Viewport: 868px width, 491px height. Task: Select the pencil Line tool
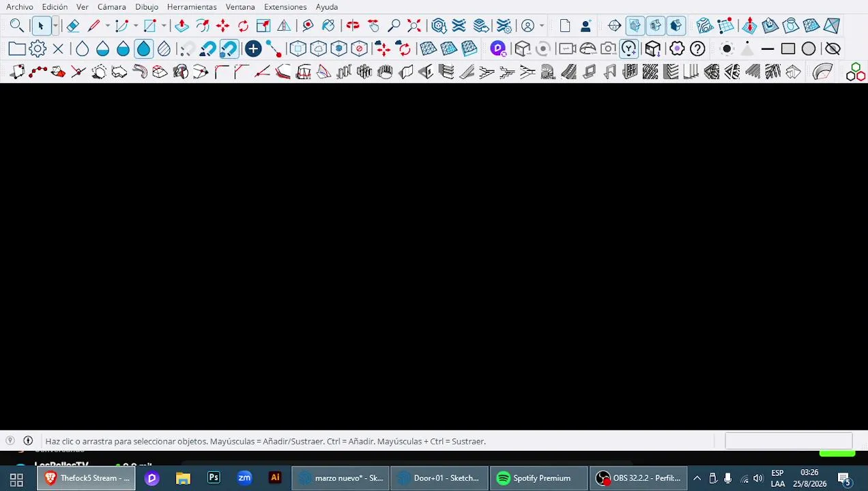(93, 26)
